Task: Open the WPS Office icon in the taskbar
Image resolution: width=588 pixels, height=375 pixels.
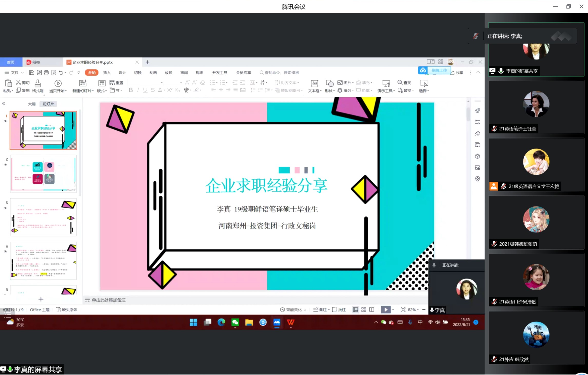Action: (290, 322)
